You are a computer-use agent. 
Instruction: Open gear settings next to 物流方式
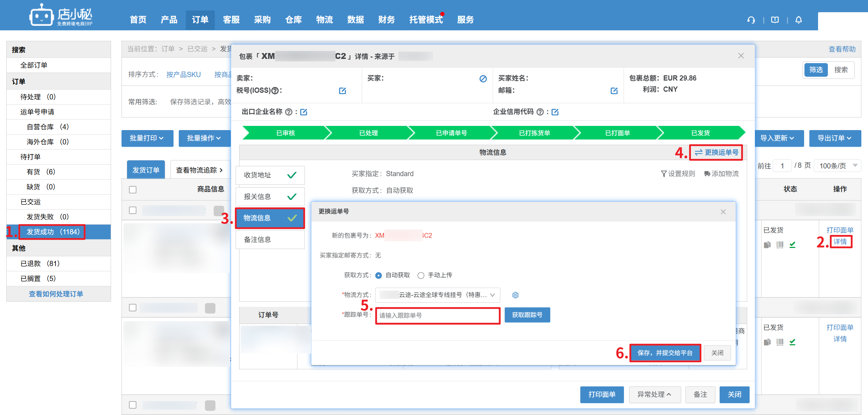515,295
